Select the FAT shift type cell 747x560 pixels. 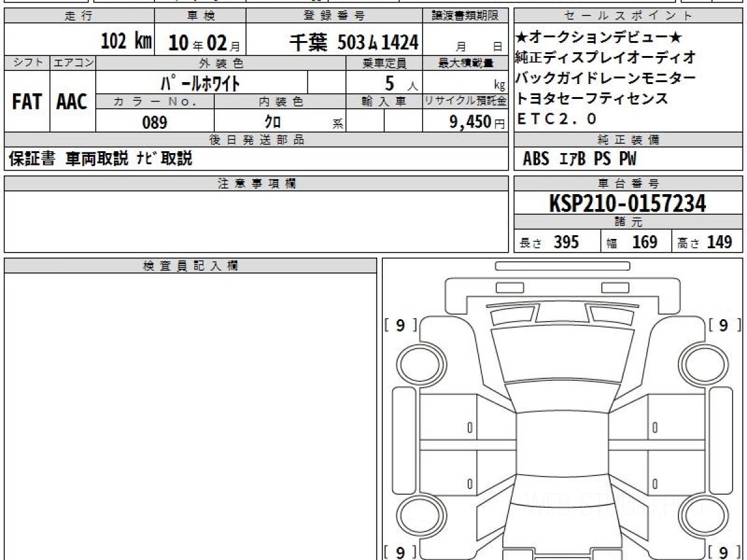click(x=27, y=101)
